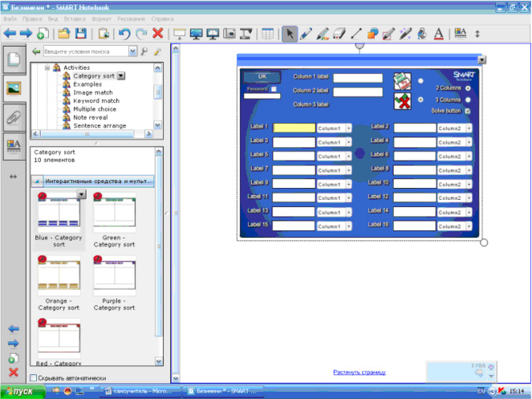Toggle the Solve button checkbox
This screenshot has width=532, height=399.
467,111
